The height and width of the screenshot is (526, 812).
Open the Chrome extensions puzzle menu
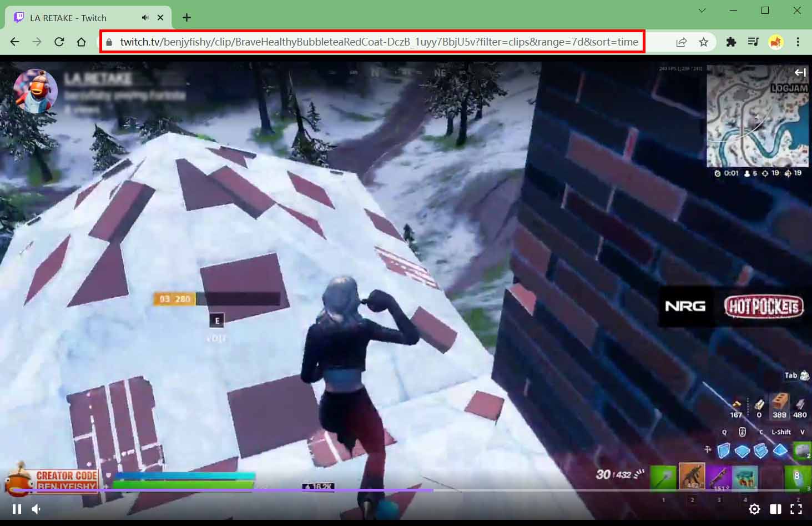click(x=731, y=42)
